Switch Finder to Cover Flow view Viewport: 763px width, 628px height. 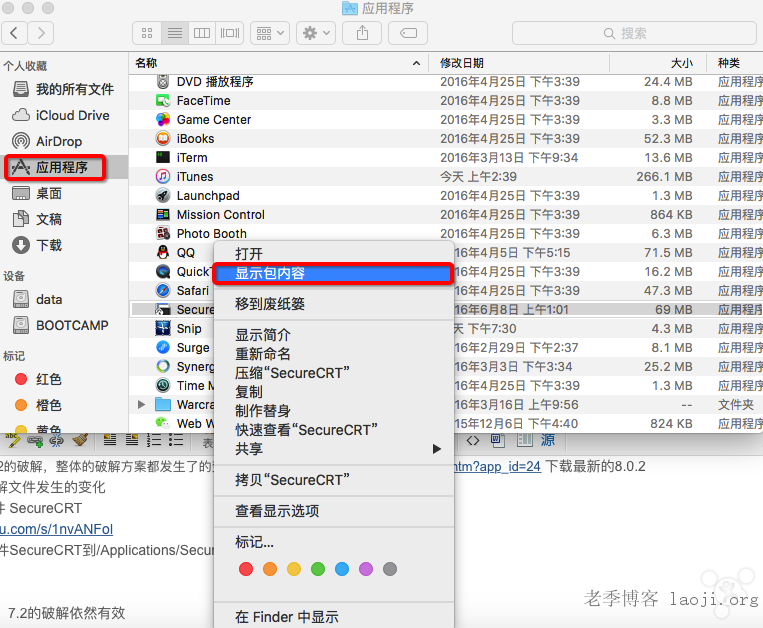coord(230,33)
